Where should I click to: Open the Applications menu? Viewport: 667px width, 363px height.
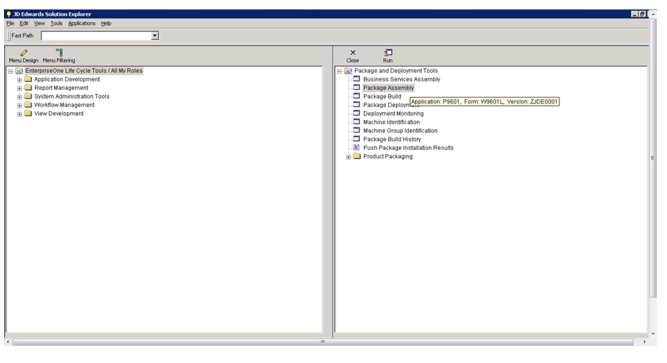click(x=82, y=23)
